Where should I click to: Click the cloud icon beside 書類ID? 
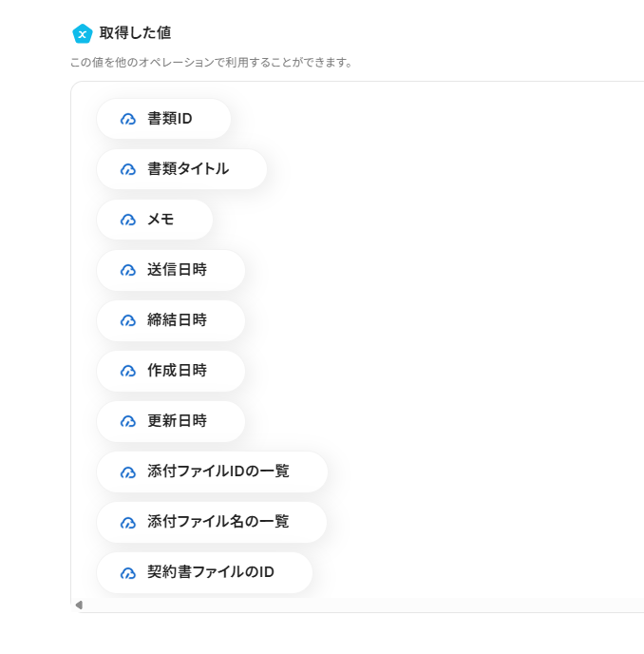pos(128,119)
